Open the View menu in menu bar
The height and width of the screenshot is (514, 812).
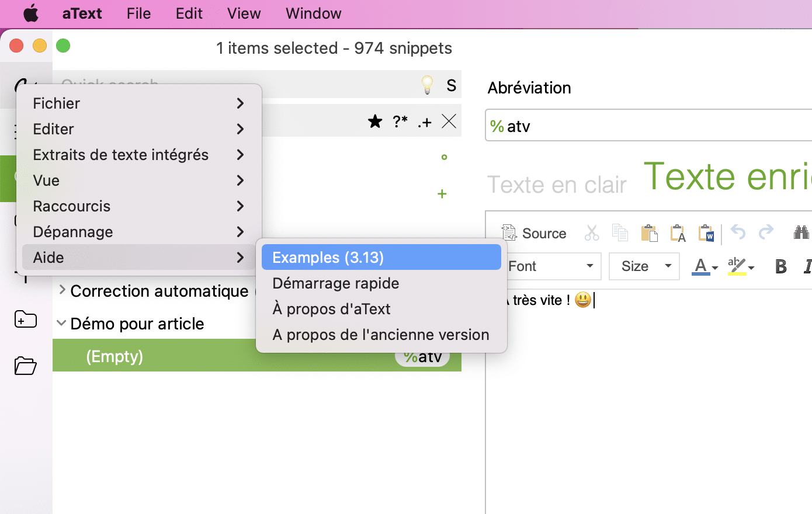[244, 13]
